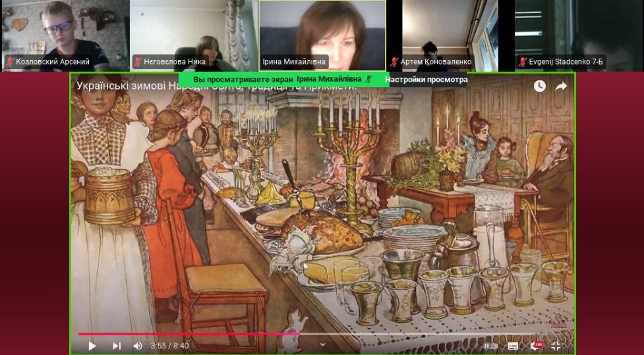The width and height of the screenshot is (644, 355).
Task: Click muted mic icon of Нєговєлова Ника
Action: coord(138,62)
